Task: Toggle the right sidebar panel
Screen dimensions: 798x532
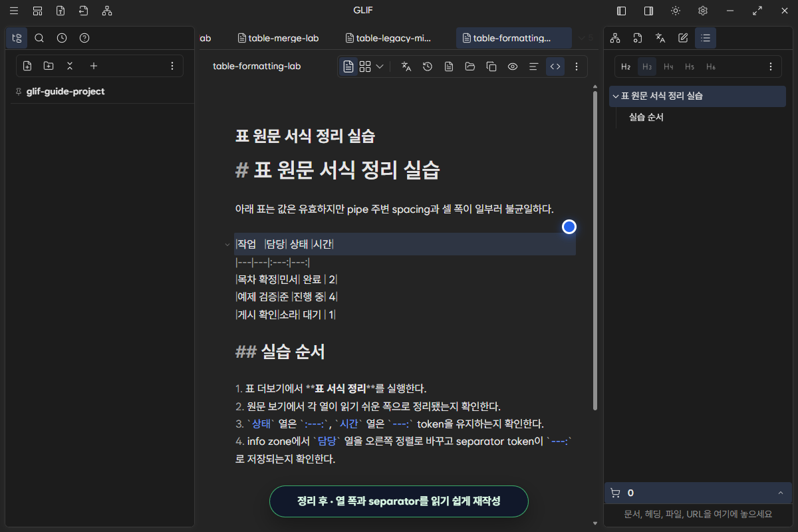Action: [648, 11]
